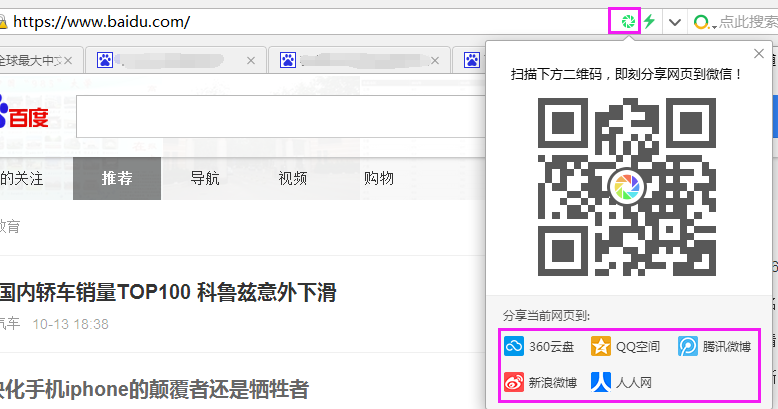Share page to QQ空间
This screenshot has height=409, width=778.
click(625, 346)
